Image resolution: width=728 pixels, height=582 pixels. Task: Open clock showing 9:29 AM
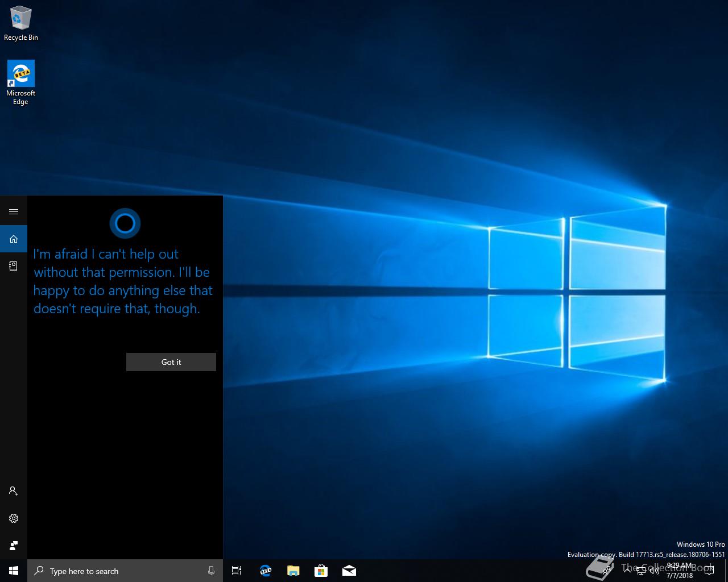click(680, 571)
